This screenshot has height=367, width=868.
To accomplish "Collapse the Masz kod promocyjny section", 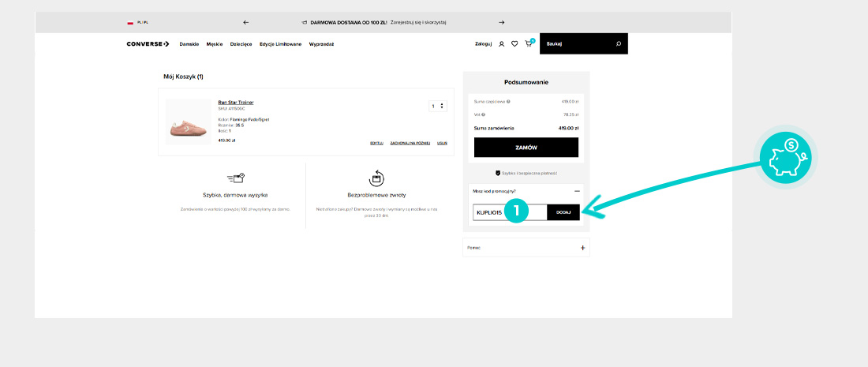I will [x=577, y=191].
